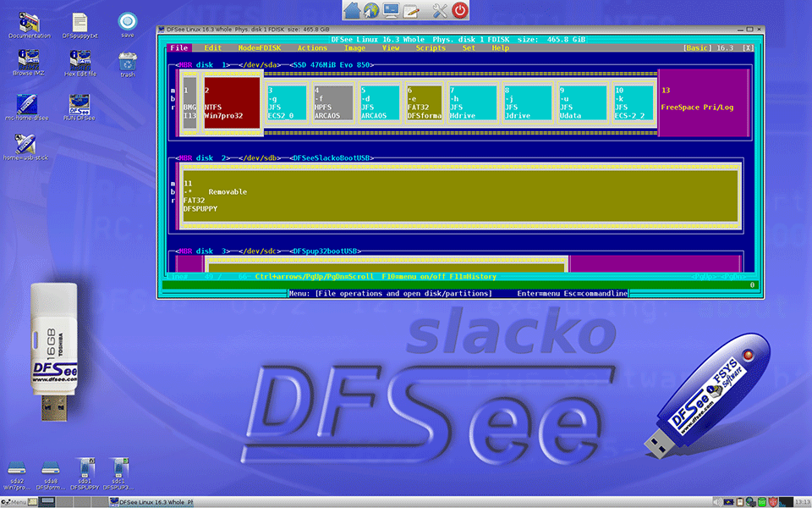Screen dimensions: 812x508
Task: Select partition 8 JFS Jdrive block
Action: click(528, 103)
